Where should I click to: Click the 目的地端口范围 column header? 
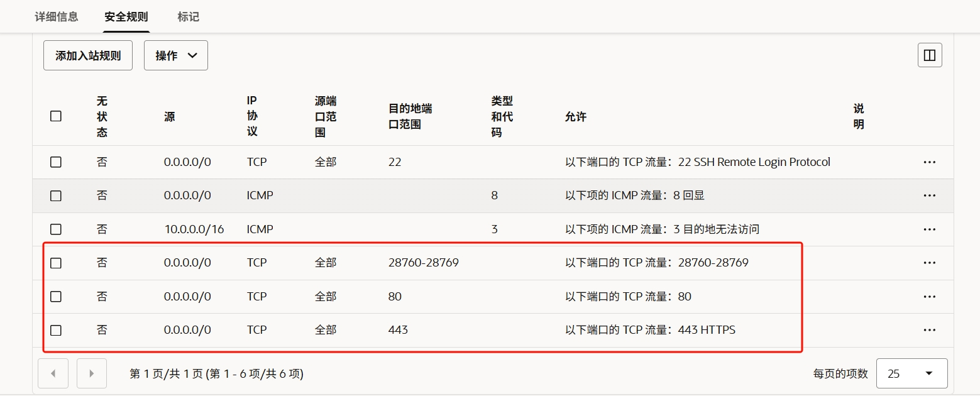(x=410, y=116)
